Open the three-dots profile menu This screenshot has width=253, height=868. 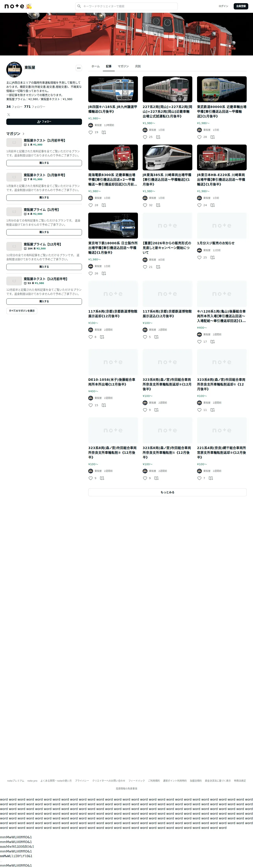pos(79,68)
